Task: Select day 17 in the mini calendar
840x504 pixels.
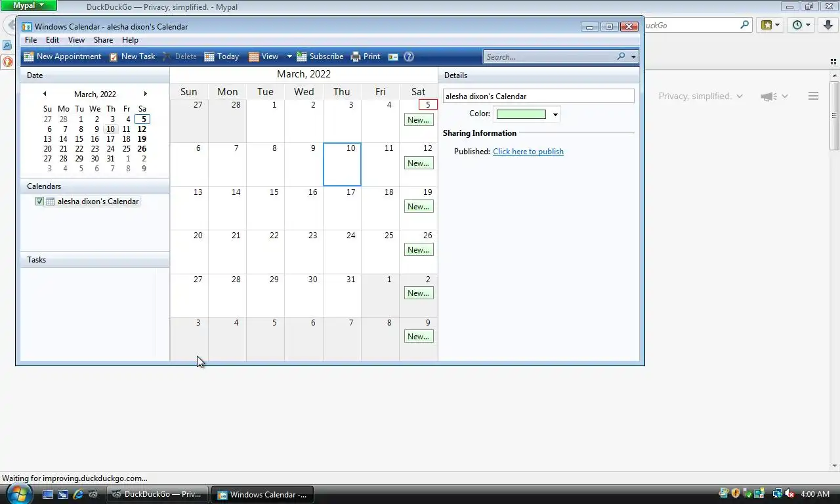Action: click(x=110, y=139)
